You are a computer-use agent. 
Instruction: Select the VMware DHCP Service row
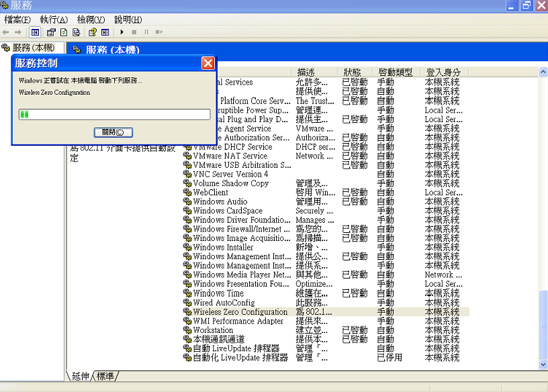[326, 147]
